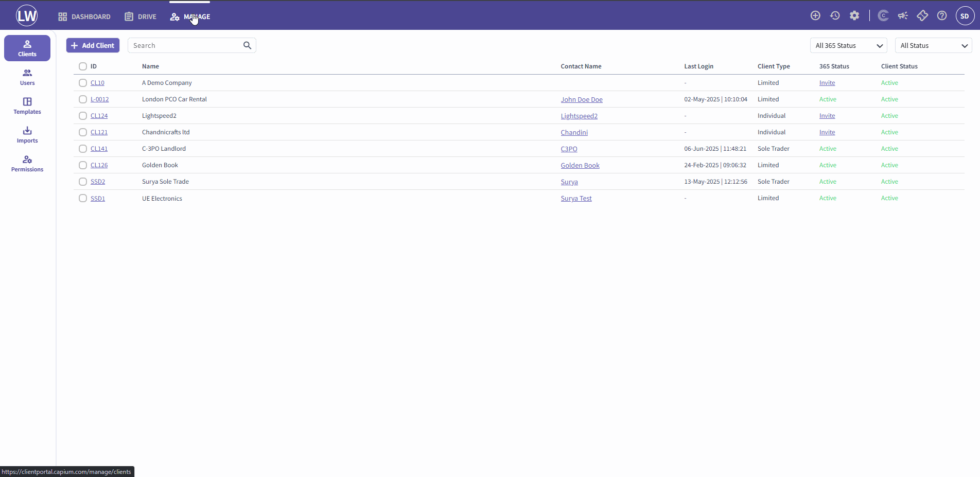Open Users in the sidebar
Screen dimensions: 980x477
coord(27,77)
